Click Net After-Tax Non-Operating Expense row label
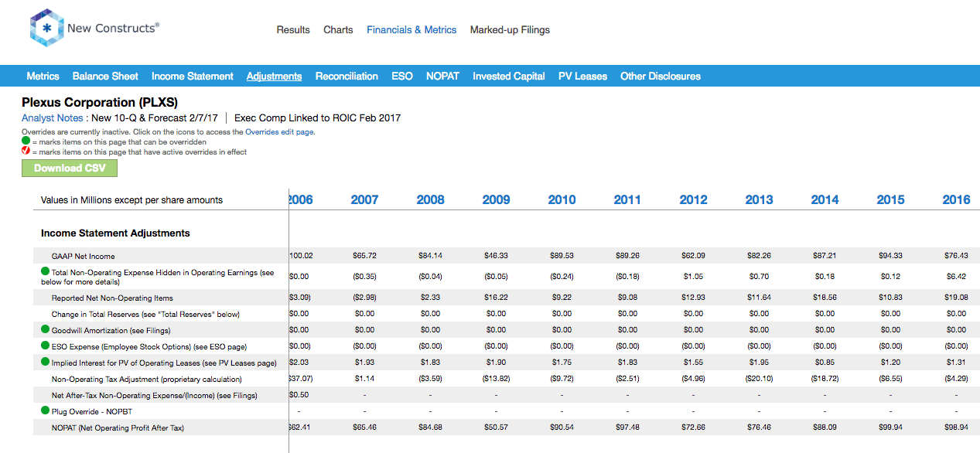 click(x=154, y=395)
